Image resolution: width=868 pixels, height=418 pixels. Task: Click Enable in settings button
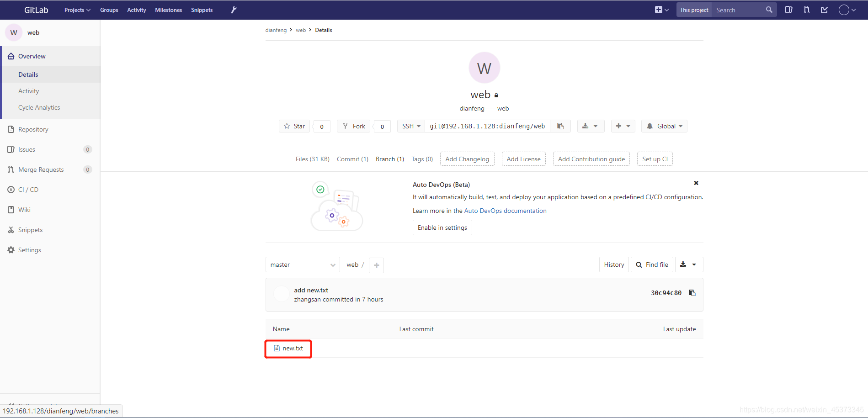[x=442, y=228]
